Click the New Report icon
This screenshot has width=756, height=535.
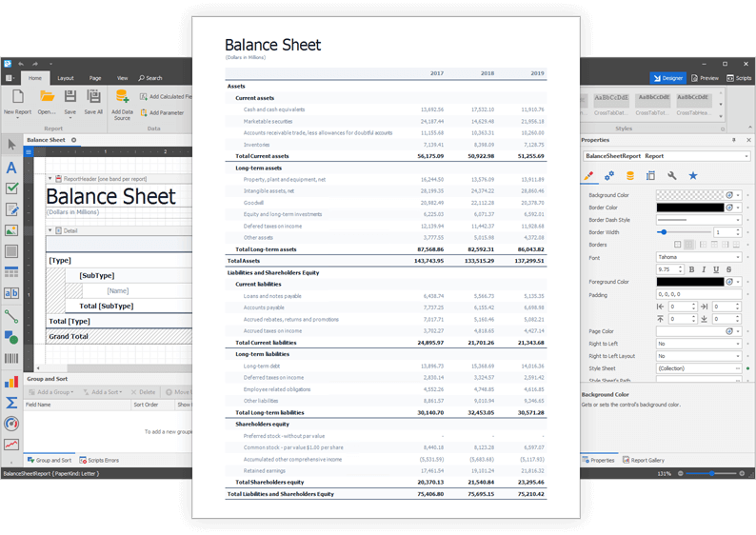pos(18,96)
